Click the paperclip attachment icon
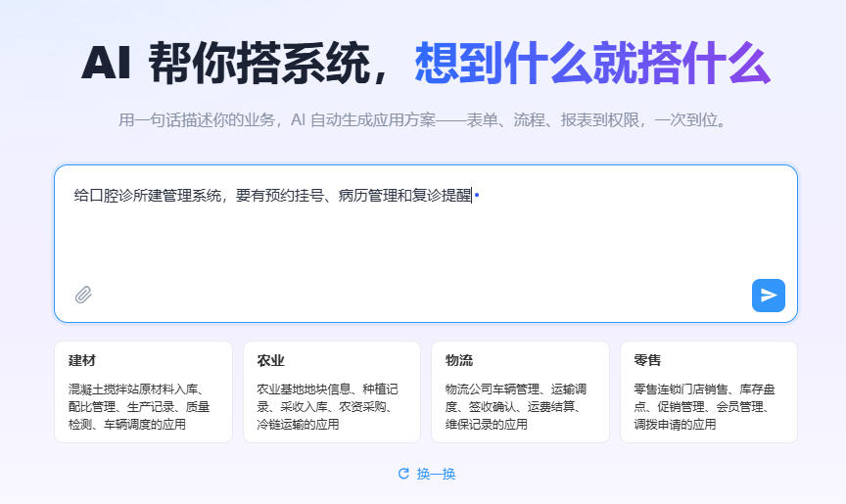846x504 pixels. 83,295
